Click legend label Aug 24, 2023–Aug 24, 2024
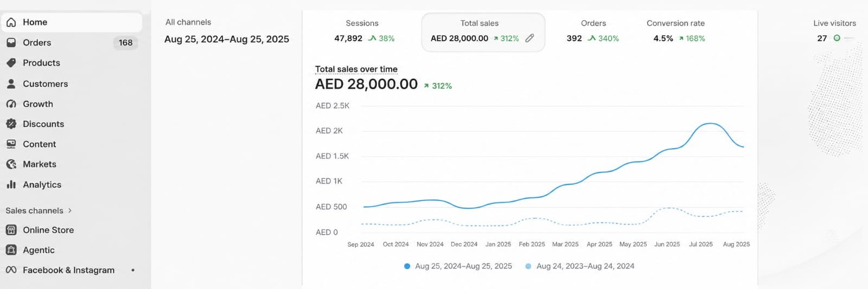Viewport: 868px width, 289px height. point(585,266)
